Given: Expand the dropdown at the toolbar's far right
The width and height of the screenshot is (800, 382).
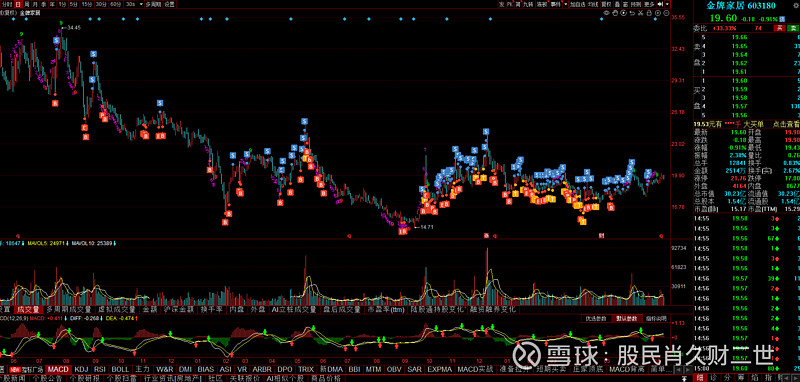Looking at the screenshot, I should click(x=667, y=4).
